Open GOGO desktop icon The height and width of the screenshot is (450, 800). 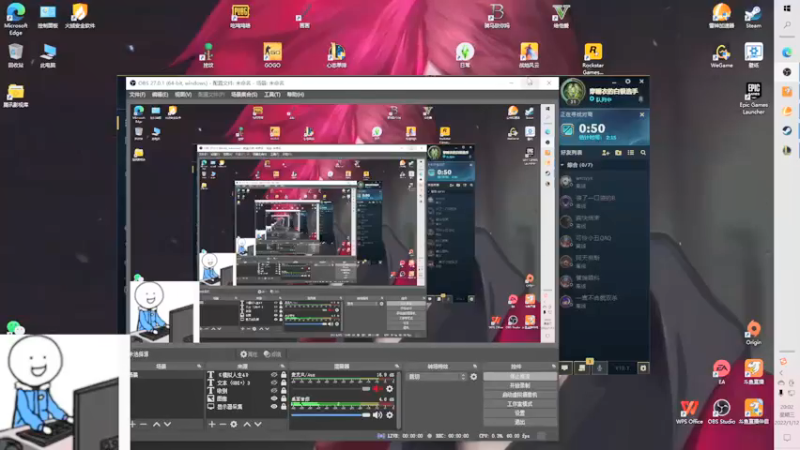272,56
